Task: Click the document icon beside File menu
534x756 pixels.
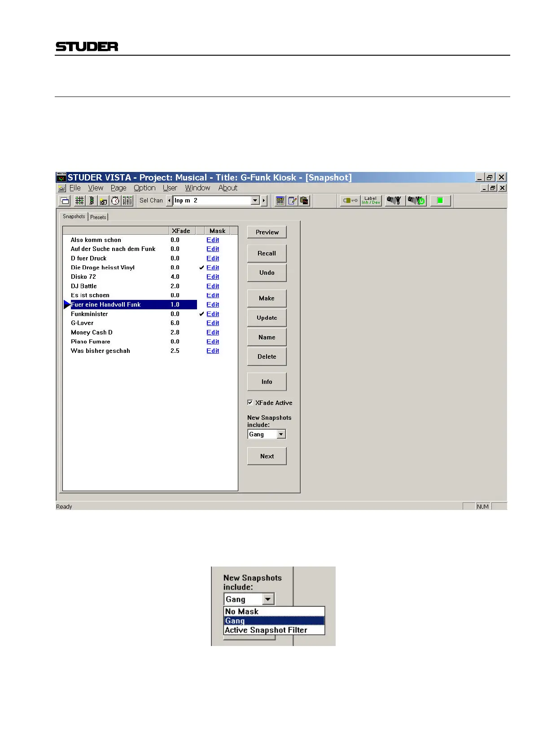Action: click(x=62, y=188)
